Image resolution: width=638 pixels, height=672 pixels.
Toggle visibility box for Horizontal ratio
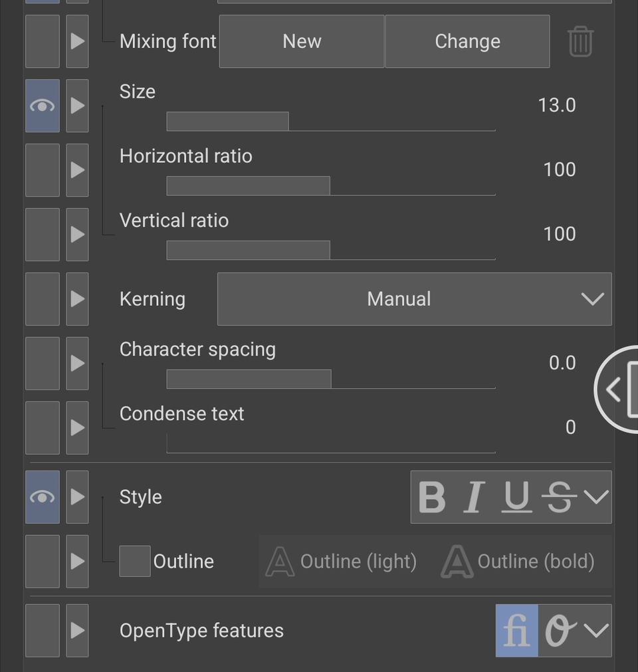pyautogui.click(x=43, y=170)
